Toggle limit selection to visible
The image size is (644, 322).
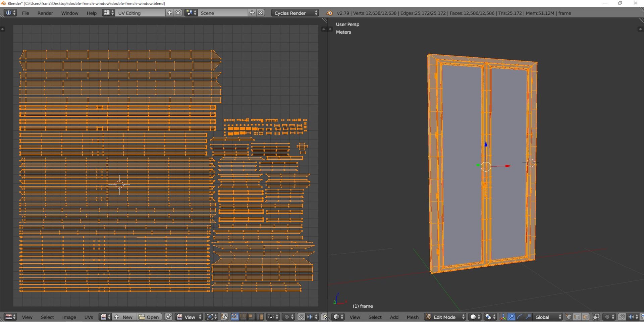596,317
